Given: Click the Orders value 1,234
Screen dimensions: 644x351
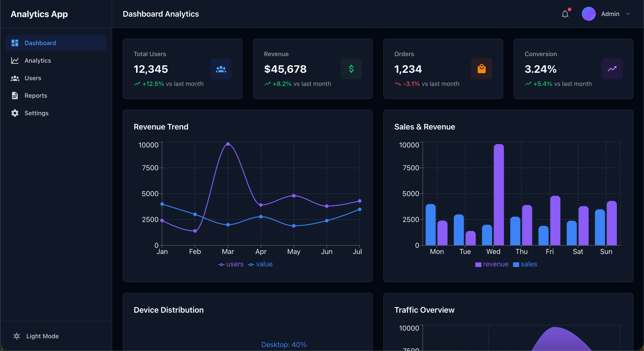Looking at the screenshot, I should pos(408,69).
